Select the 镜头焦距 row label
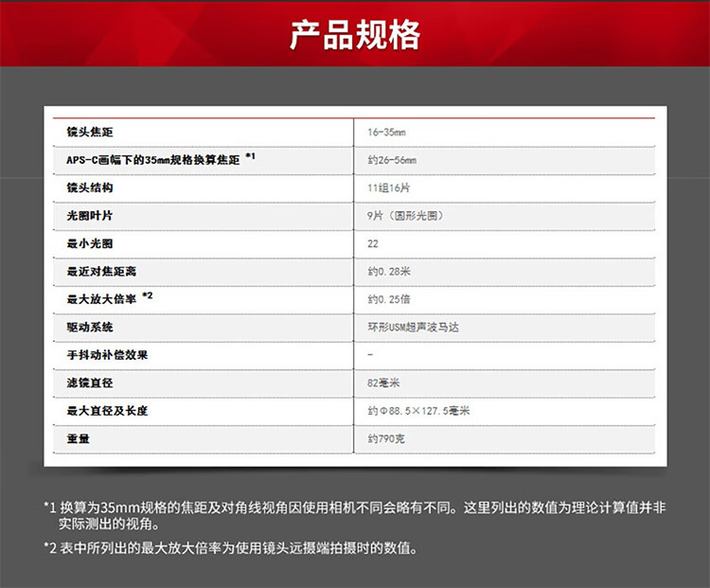Viewport: 710px width, 588px height. 90,132
